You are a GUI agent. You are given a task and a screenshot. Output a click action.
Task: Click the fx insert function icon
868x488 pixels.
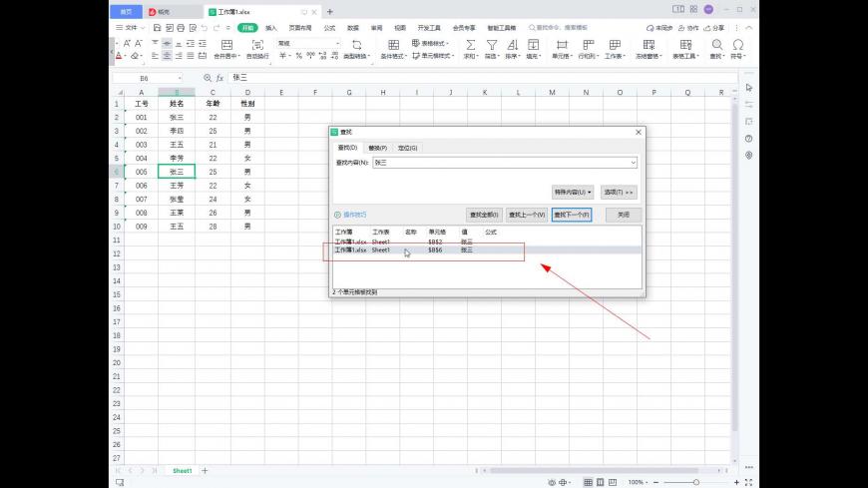[x=219, y=78]
